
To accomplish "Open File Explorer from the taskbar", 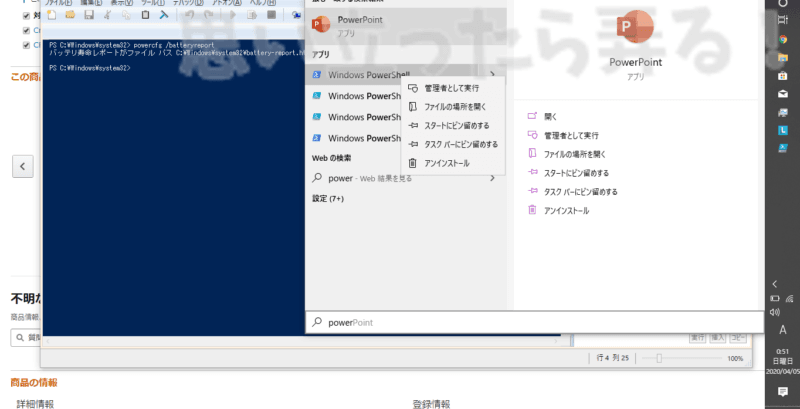I will 783,57.
